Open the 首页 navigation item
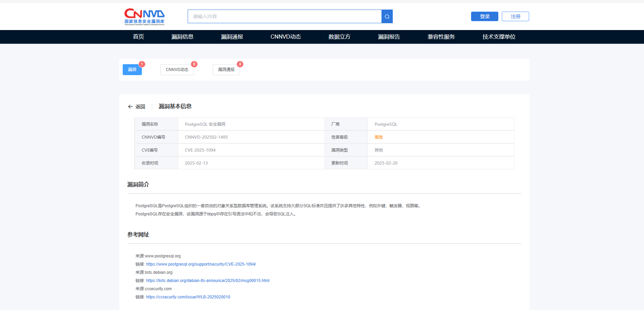644x310 pixels. 138,37
